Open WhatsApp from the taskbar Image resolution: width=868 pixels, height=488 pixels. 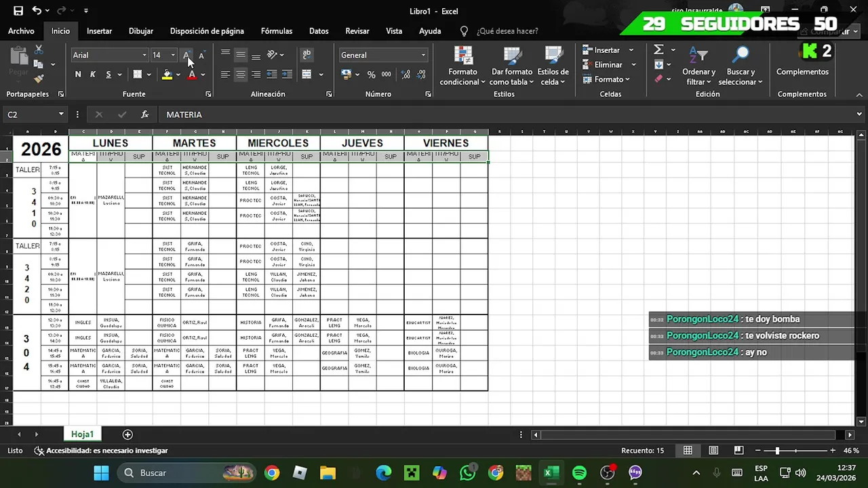click(467, 472)
